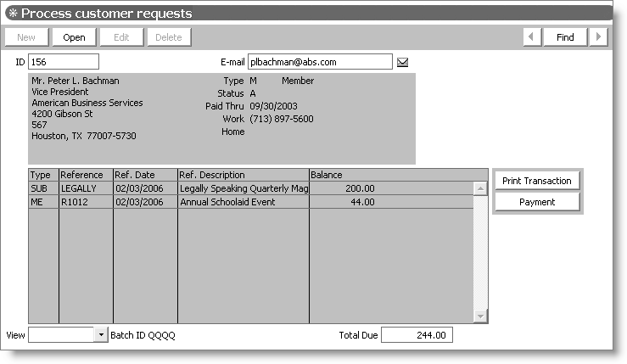Click the date in the LEGALLY row
This screenshot has width=627, height=364.
pos(145,188)
